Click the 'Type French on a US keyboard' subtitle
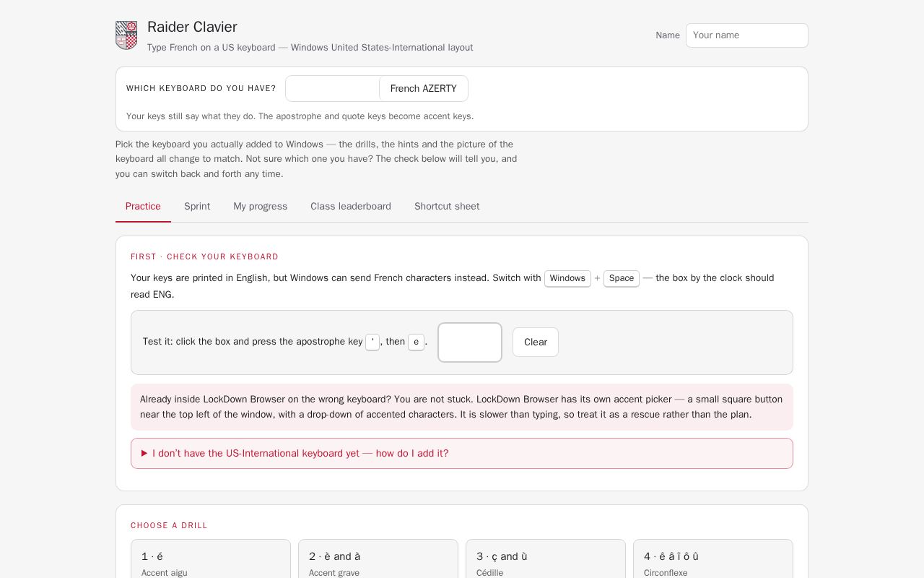 click(x=310, y=48)
